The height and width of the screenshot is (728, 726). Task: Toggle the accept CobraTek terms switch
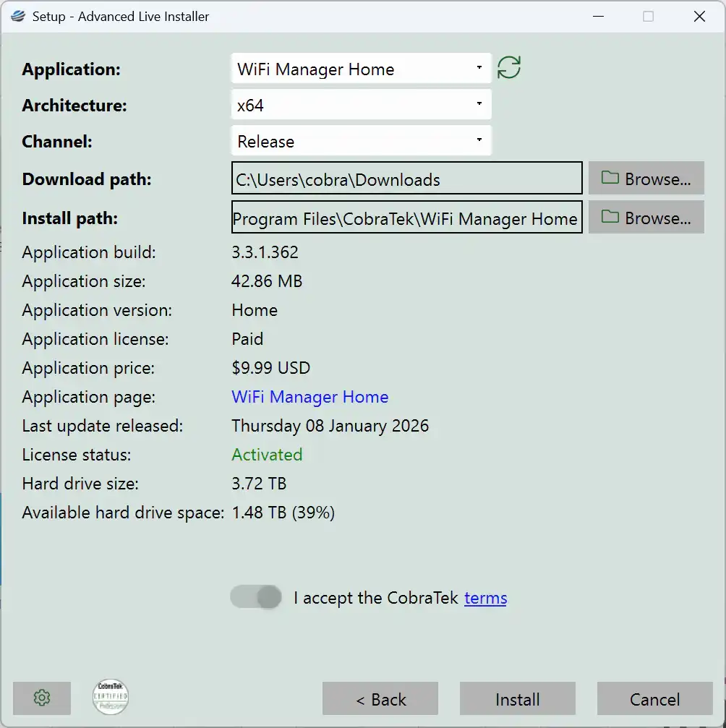click(x=256, y=597)
